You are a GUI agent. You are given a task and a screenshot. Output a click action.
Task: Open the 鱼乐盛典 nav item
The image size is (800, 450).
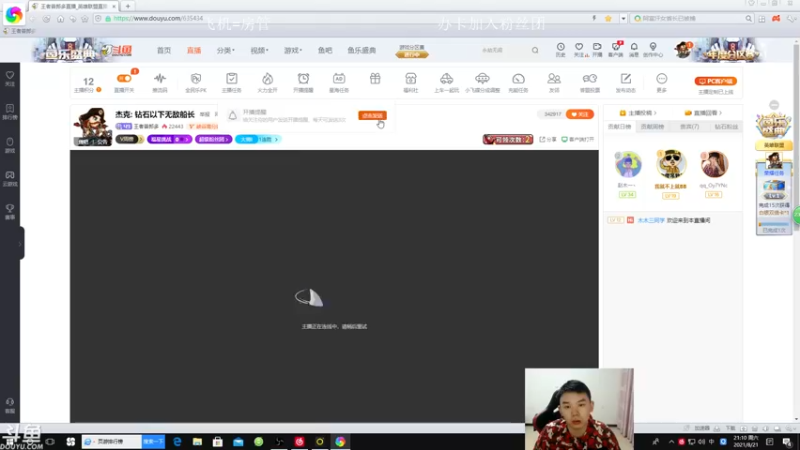pos(362,51)
